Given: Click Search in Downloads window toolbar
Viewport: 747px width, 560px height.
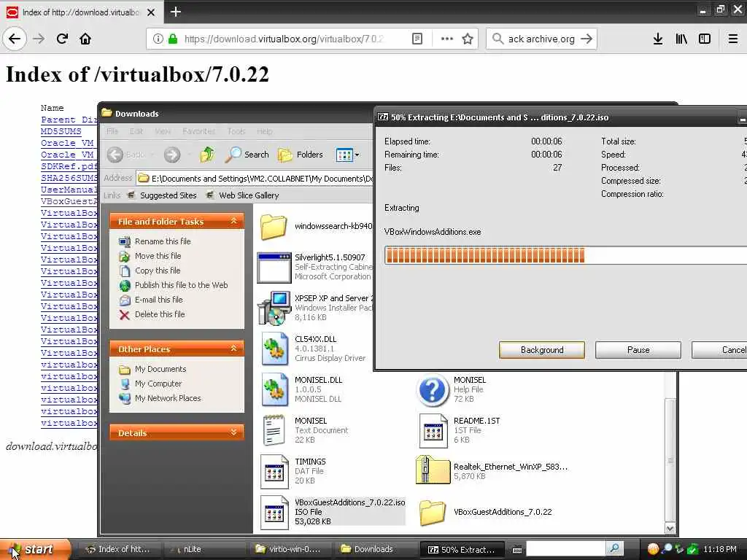Looking at the screenshot, I should coord(247,155).
